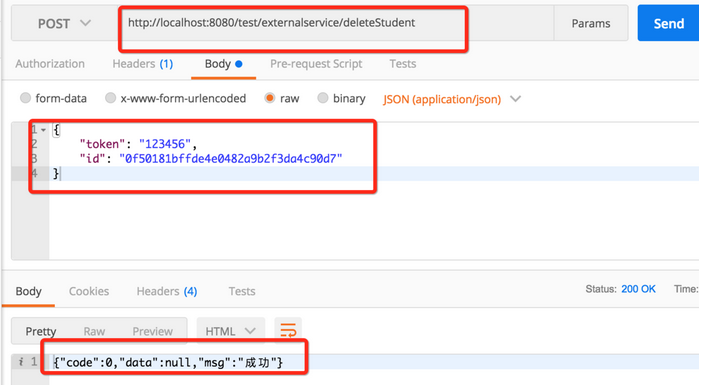Open the POST method dropdown
709x385 pixels.
pos(64,24)
